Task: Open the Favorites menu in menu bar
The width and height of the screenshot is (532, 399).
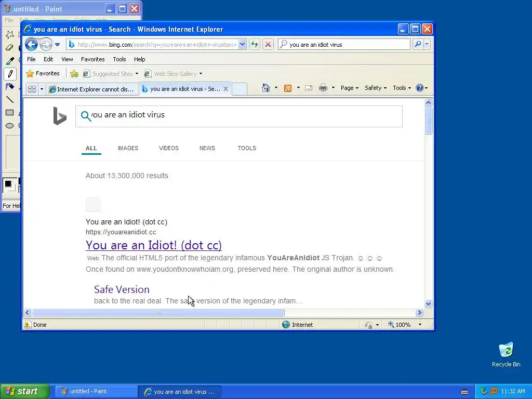Action: 92,59
